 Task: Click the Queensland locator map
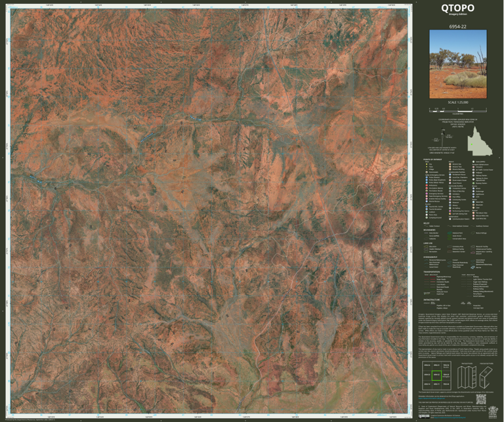pos(480,140)
